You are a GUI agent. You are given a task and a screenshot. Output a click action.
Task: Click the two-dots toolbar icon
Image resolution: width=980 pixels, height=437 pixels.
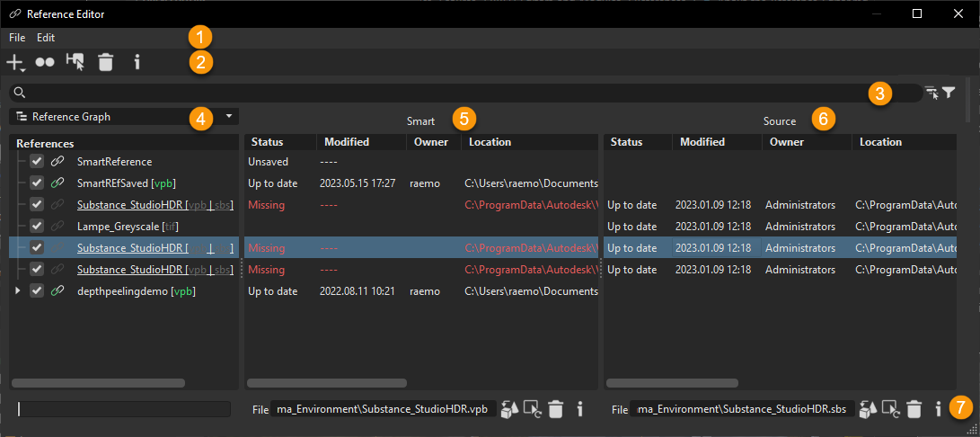pyautogui.click(x=45, y=62)
